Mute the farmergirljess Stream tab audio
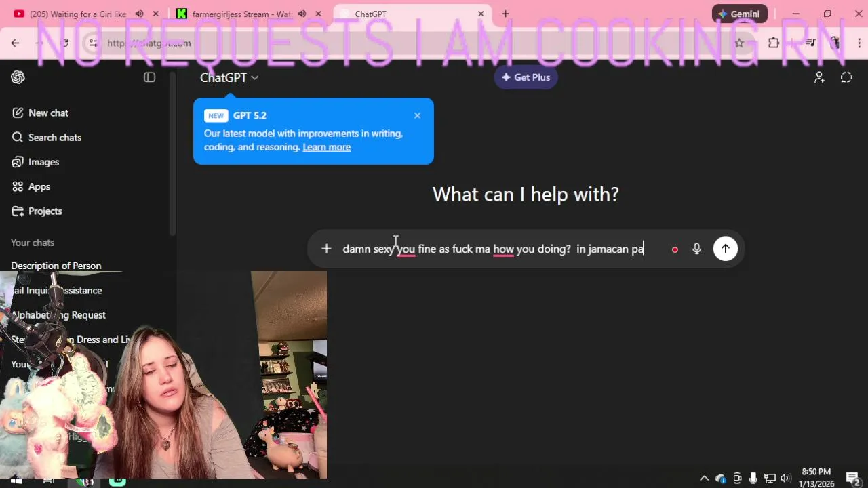The height and width of the screenshot is (488, 868). (302, 14)
